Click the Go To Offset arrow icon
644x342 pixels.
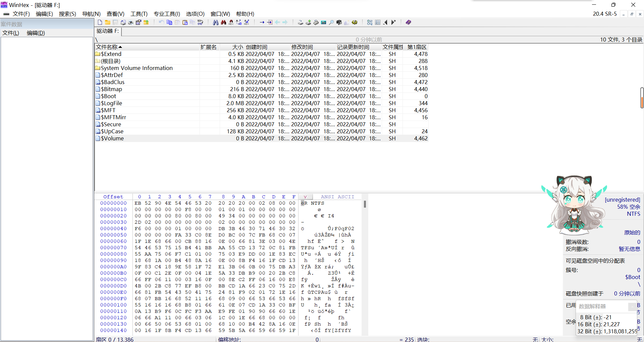click(x=262, y=22)
